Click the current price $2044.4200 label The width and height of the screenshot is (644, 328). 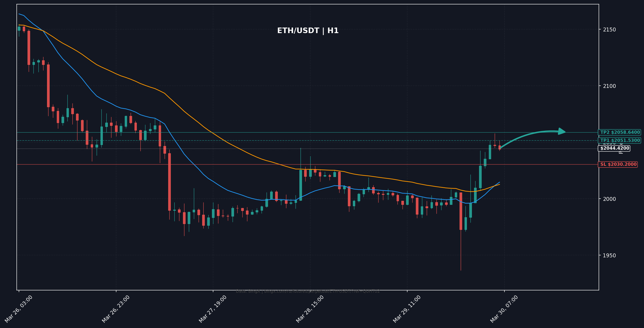[x=614, y=149]
